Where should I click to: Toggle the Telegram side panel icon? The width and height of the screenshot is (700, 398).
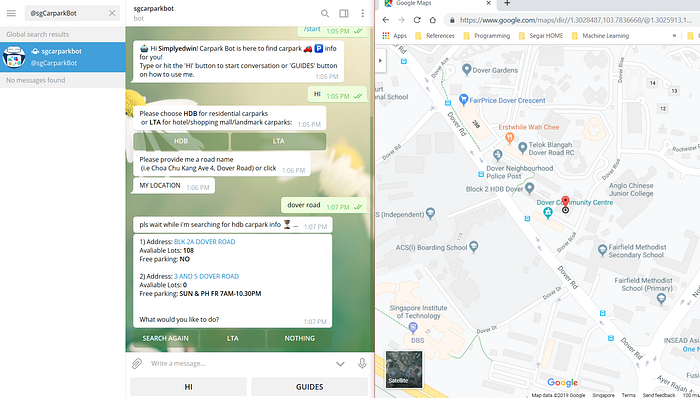click(x=344, y=13)
